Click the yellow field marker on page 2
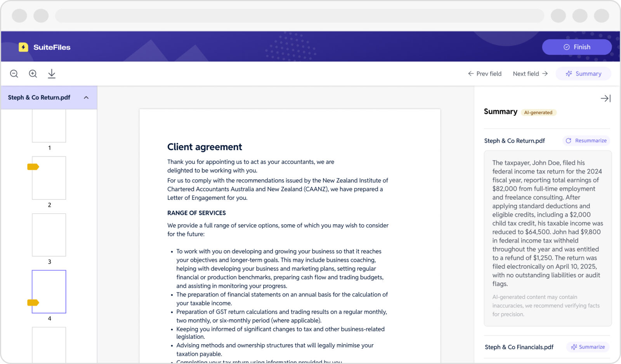This screenshot has height=364, width=621. pyautogui.click(x=33, y=167)
